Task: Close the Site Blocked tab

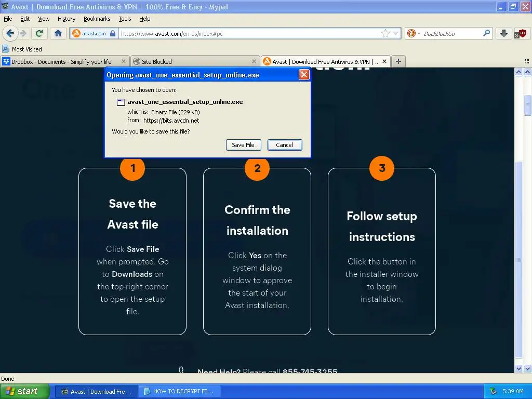Action: (254, 61)
